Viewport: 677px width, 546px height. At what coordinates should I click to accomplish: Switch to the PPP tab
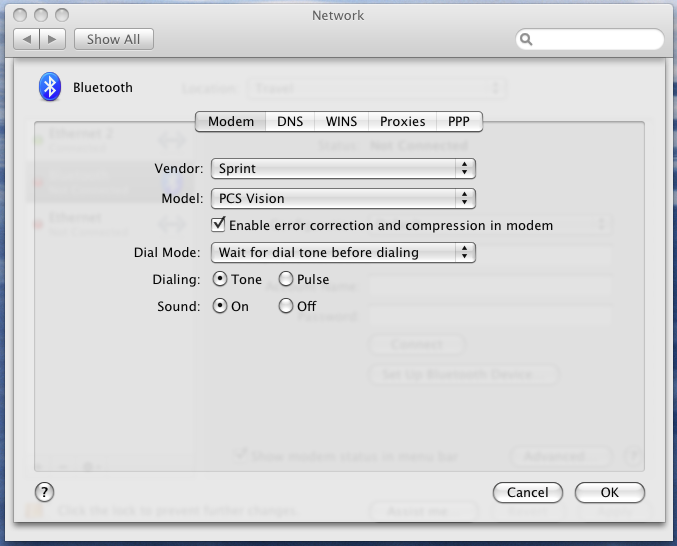[x=459, y=122]
